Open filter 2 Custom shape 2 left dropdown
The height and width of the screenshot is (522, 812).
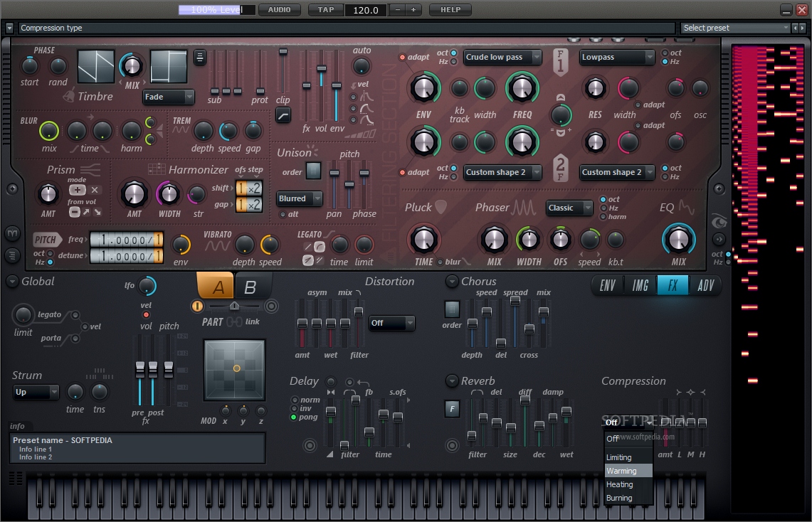pyautogui.click(x=502, y=172)
